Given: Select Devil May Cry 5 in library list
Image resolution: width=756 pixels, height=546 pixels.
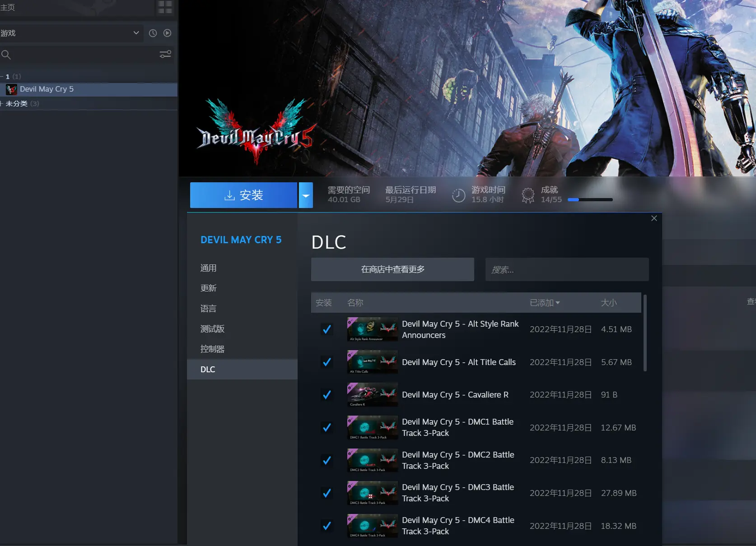Looking at the screenshot, I should coord(89,89).
